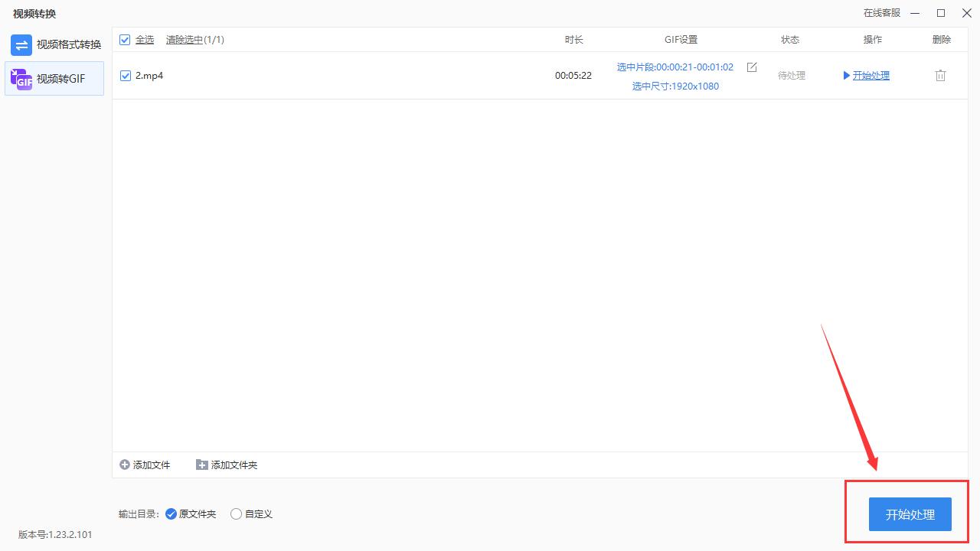The height and width of the screenshot is (551, 980).
Task: Click the edit pencil icon for GIF settings
Action: tap(751, 67)
